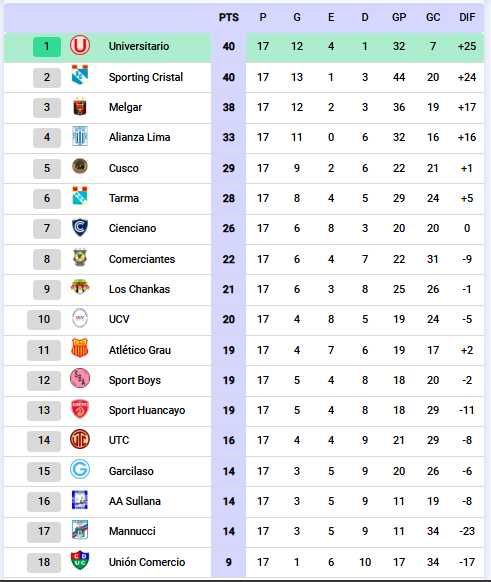
Task: Select Mannucci's 14 points cell
Action: 229,532
